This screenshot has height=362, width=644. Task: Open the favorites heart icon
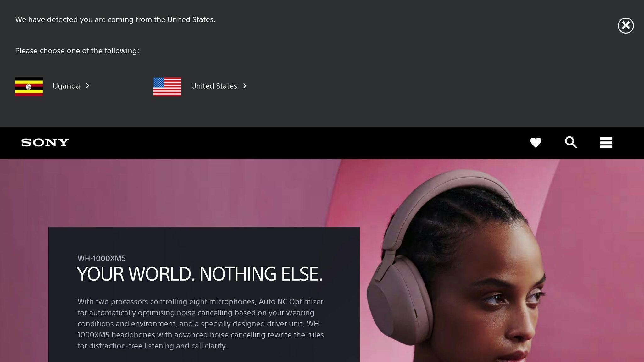[536, 143]
